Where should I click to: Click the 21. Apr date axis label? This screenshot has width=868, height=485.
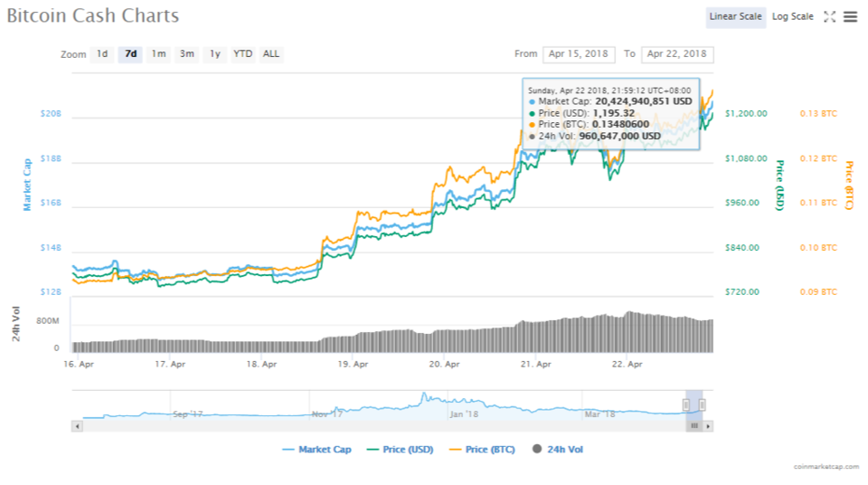pos(536,364)
